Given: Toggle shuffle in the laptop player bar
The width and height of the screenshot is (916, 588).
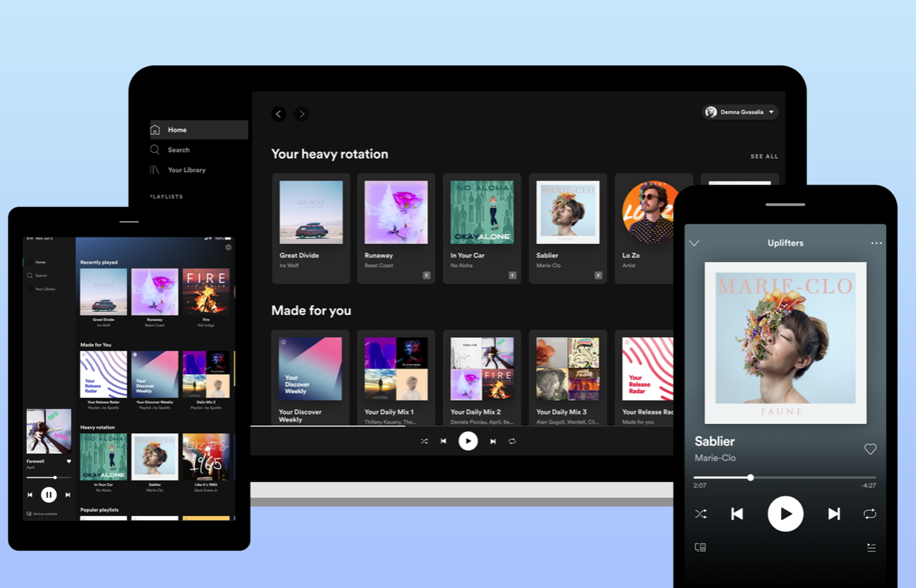Looking at the screenshot, I should coord(424,441).
